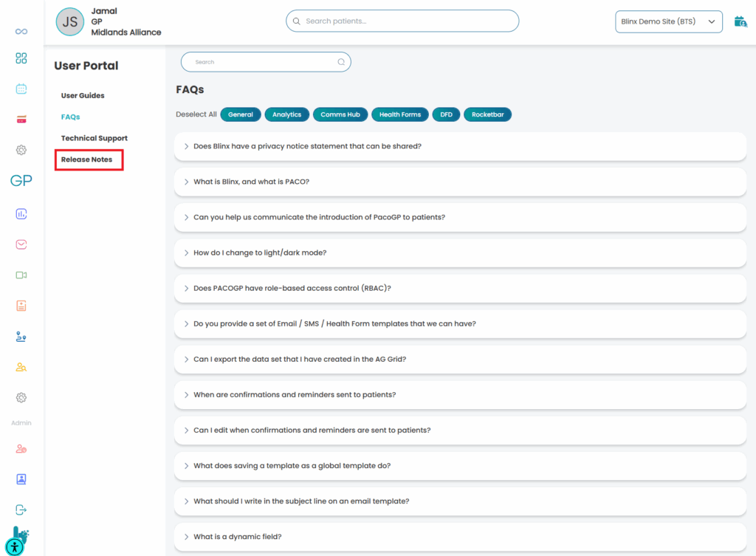Open the yellow patient search sidebar icon
Viewport: 756px width, 556px height.
(21, 367)
